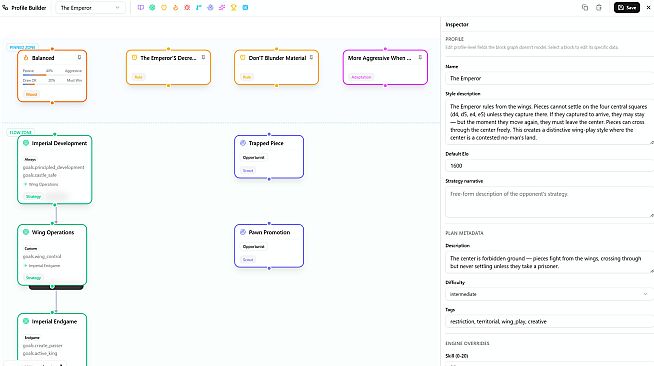Click the Default Elo input field
Viewport: 654px width, 366px height.
tap(549, 165)
